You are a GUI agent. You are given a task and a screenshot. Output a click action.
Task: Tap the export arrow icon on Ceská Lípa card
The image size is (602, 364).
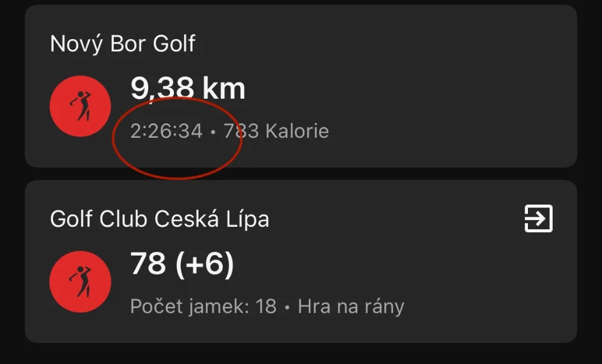click(538, 218)
